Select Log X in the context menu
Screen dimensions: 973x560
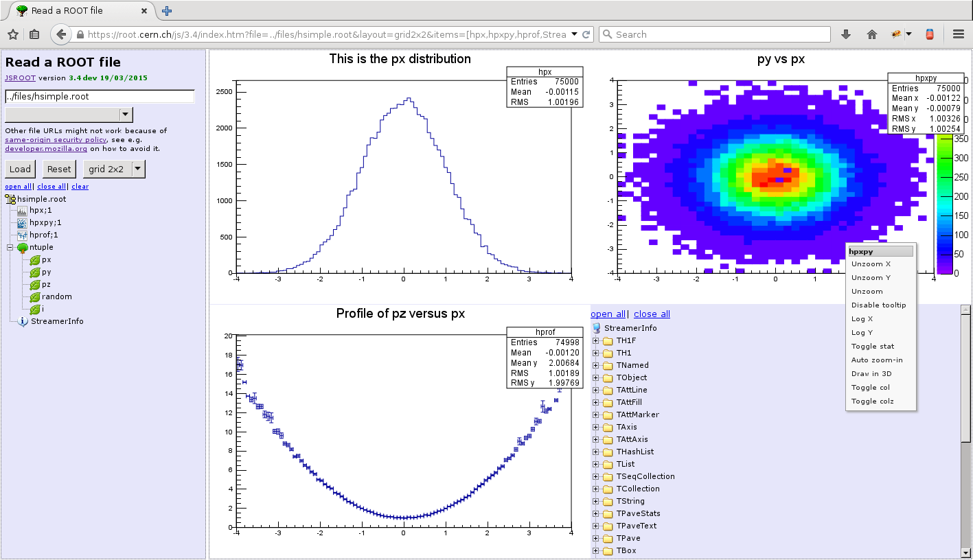tap(862, 319)
